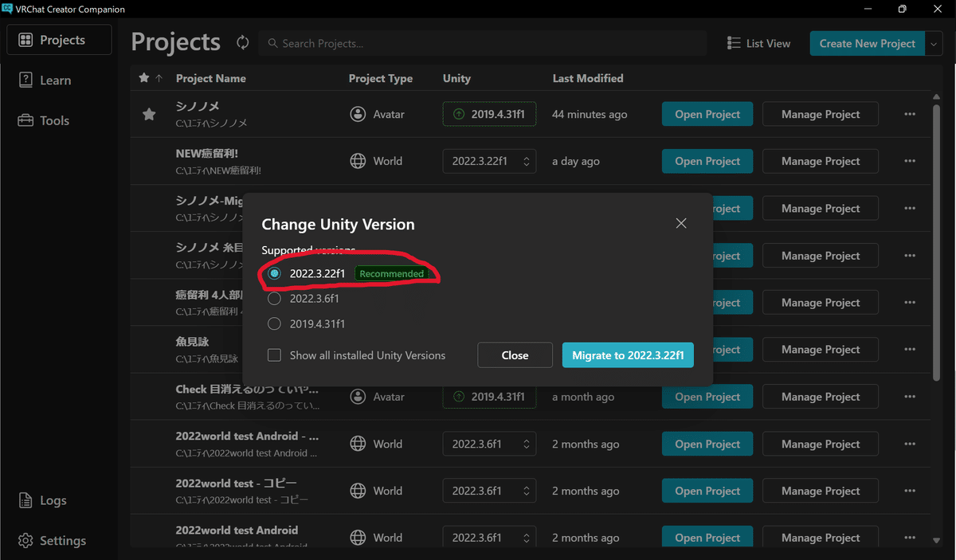Click the Close button in dialog
956x560 pixels.
pyautogui.click(x=515, y=355)
